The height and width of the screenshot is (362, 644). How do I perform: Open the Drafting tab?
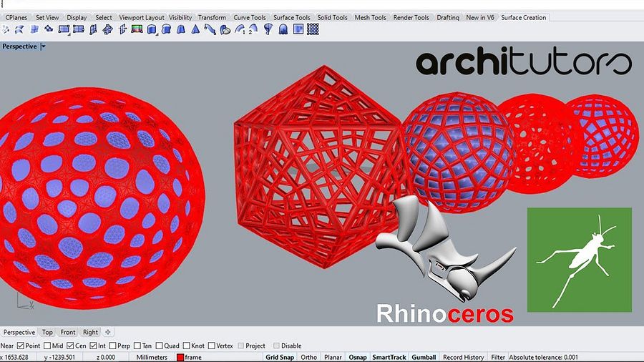point(448,17)
